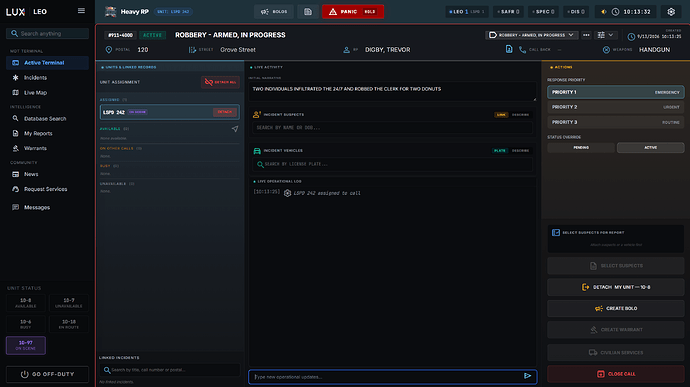Detach unit LSPD 242
690x387 pixels.
(224, 112)
